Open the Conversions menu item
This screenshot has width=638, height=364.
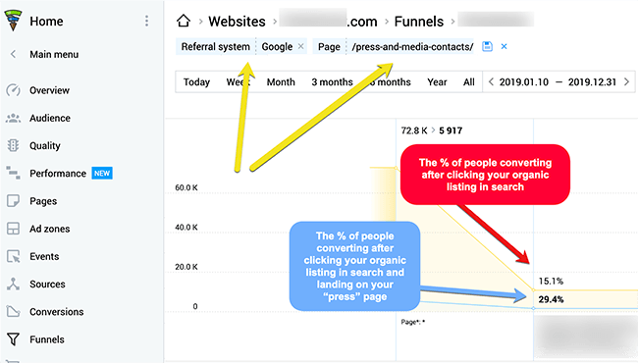[x=57, y=312]
